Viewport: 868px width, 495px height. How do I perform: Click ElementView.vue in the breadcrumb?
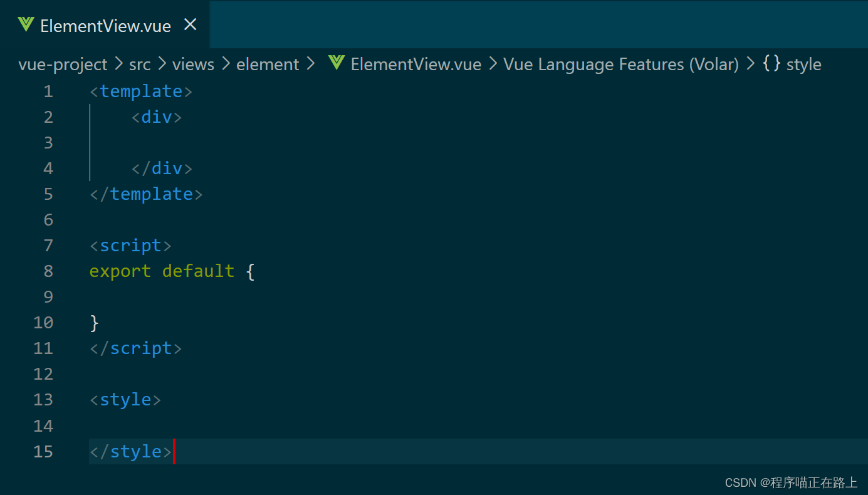[416, 65]
